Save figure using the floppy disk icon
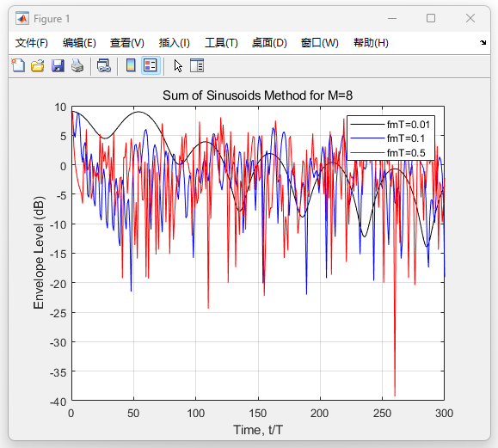The width and height of the screenshot is (498, 448). coord(58,65)
